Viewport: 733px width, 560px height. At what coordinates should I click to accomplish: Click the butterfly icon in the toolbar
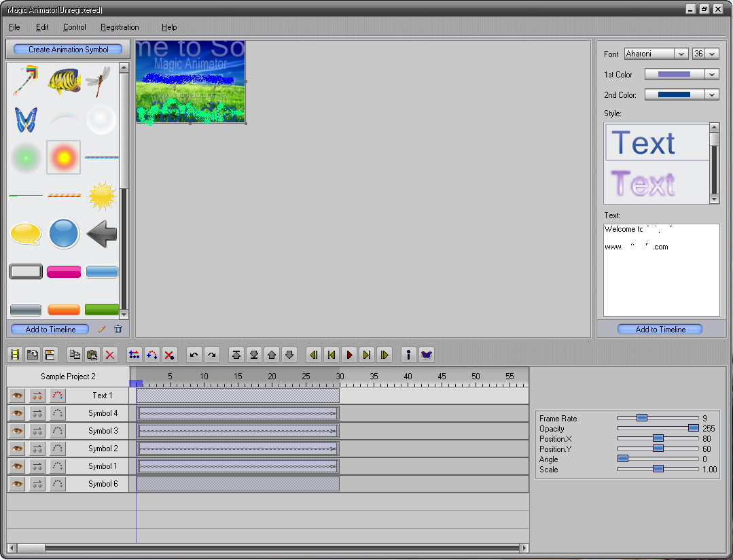click(426, 355)
